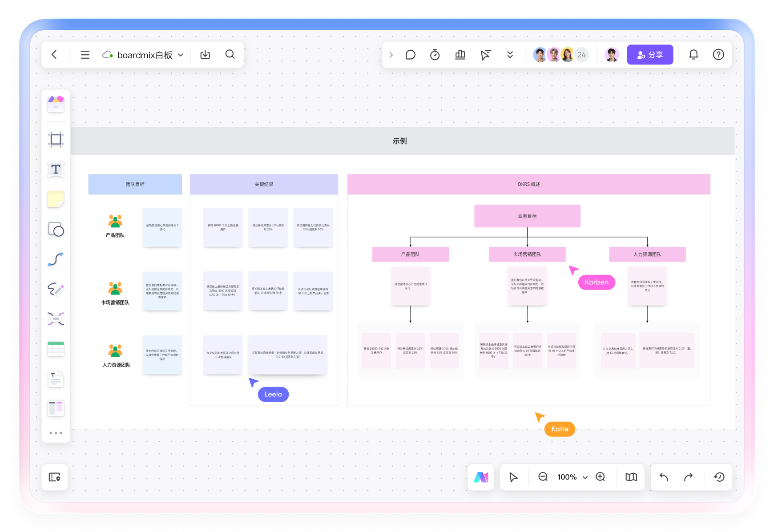Screen dimensions: 774x532
Task: Open the boardmix白板 title dropdown
Action: [181, 54]
